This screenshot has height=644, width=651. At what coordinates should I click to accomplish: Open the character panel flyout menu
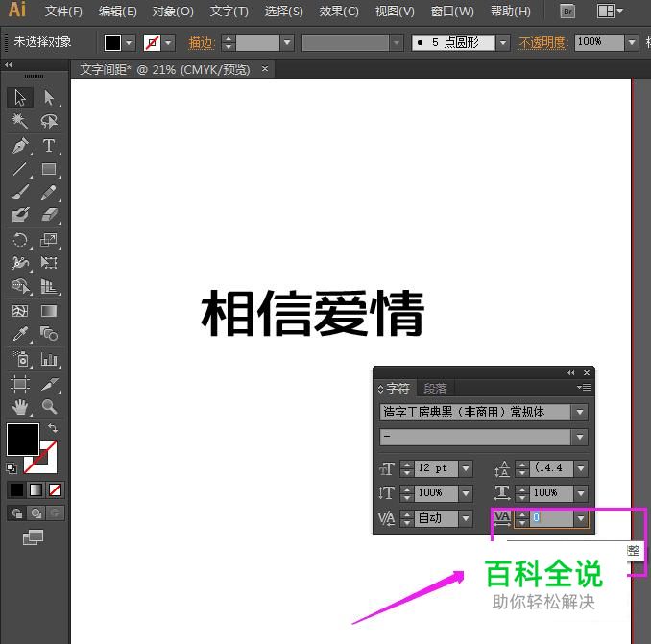[x=584, y=387]
